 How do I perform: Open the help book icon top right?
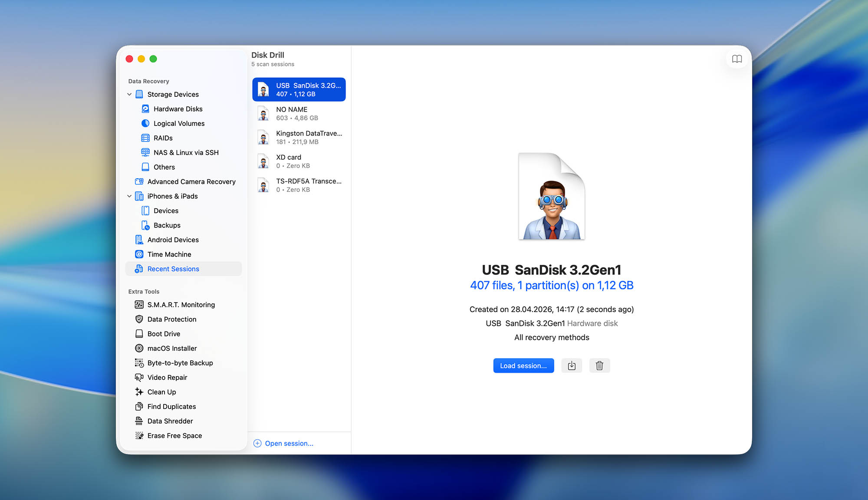click(x=737, y=59)
